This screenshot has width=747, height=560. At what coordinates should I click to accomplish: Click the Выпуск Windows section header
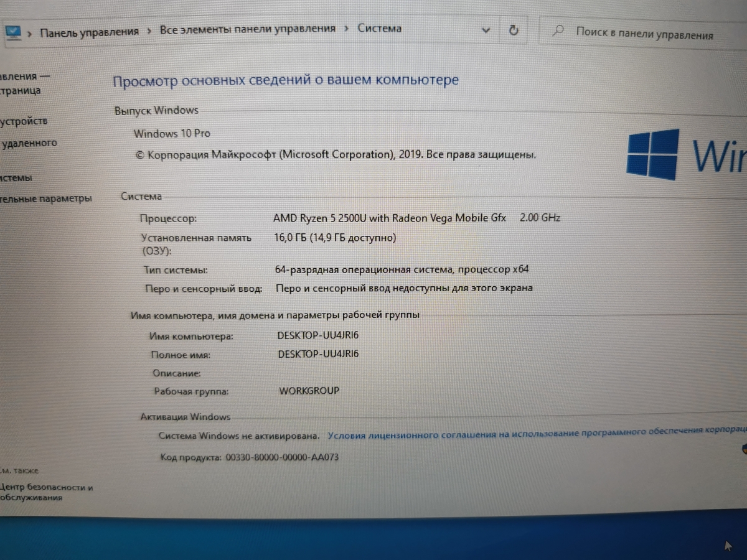click(x=156, y=111)
